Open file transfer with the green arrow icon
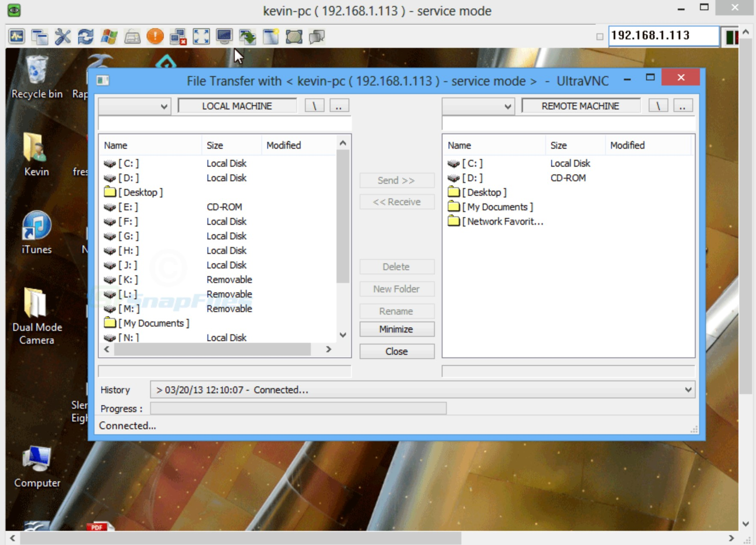The image size is (756, 545). (248, 36)
